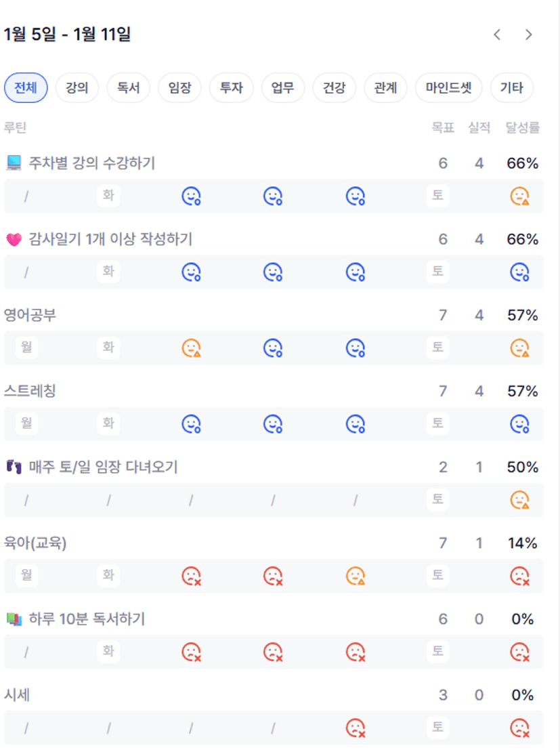
Task: Filter routines by 마인드셋 category
Action: [448, 88]
